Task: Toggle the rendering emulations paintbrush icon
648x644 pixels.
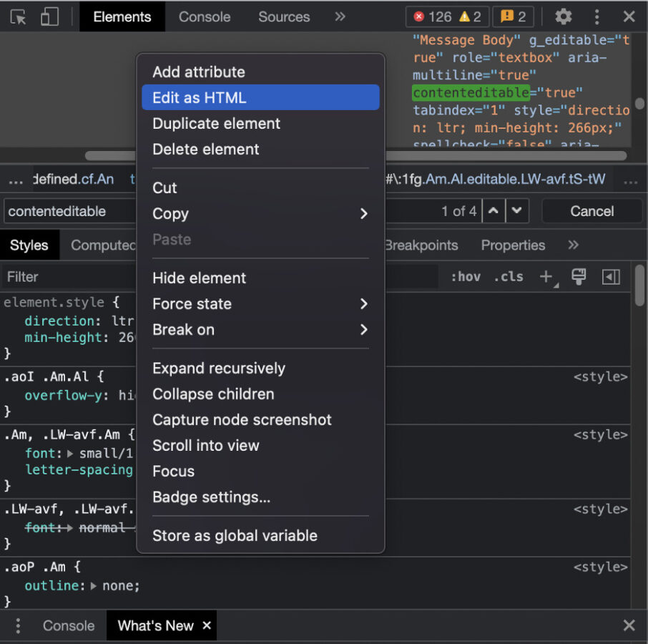Action: coord(579,277)
